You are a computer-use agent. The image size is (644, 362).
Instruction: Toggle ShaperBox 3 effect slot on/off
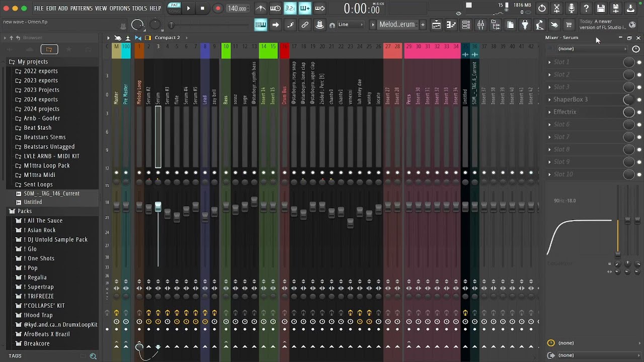(639, 100)
